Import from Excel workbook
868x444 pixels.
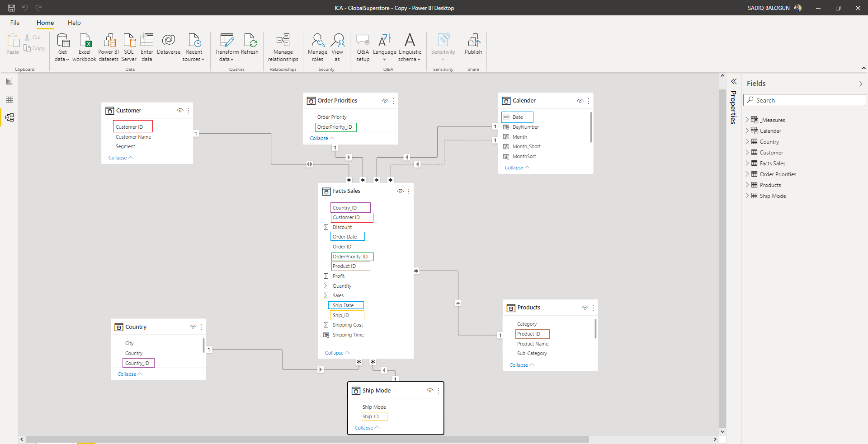(x=85, y=47)
